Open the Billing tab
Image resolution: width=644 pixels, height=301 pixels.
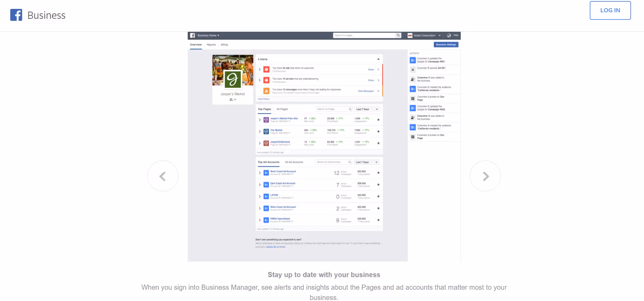(x=224, y=45)
